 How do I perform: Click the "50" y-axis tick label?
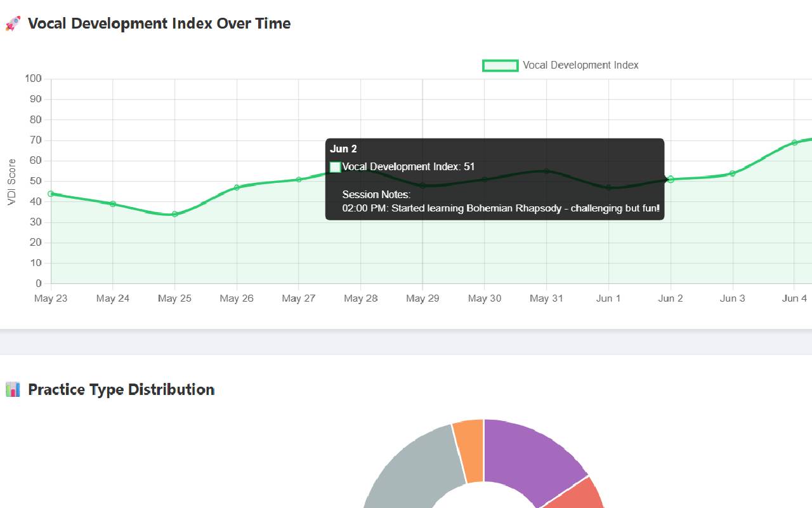(36, 181)
